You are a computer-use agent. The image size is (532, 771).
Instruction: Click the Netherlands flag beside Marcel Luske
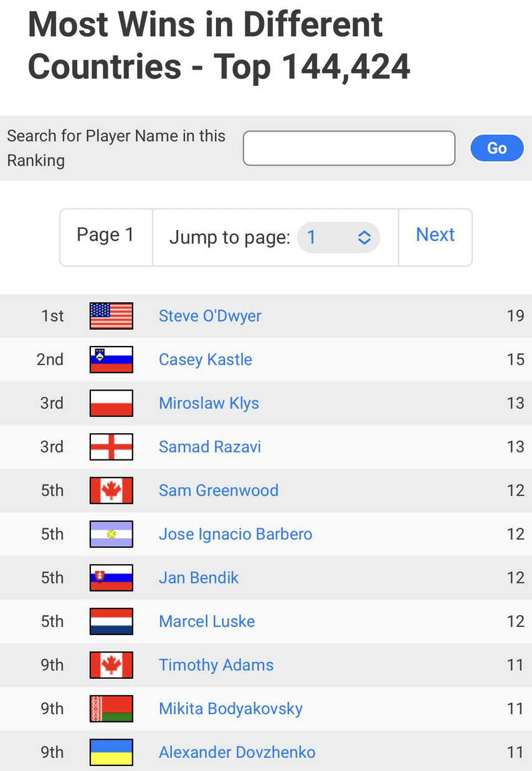pos(112,621)
